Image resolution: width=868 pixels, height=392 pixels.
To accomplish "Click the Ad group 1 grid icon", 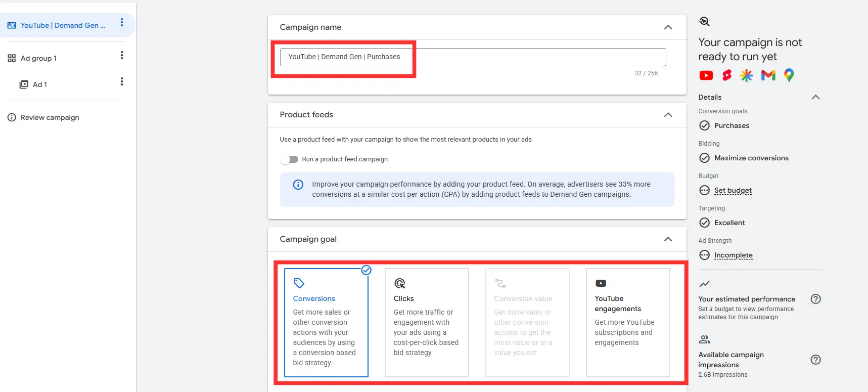I will pyautogui.click(x=12, y=58).
